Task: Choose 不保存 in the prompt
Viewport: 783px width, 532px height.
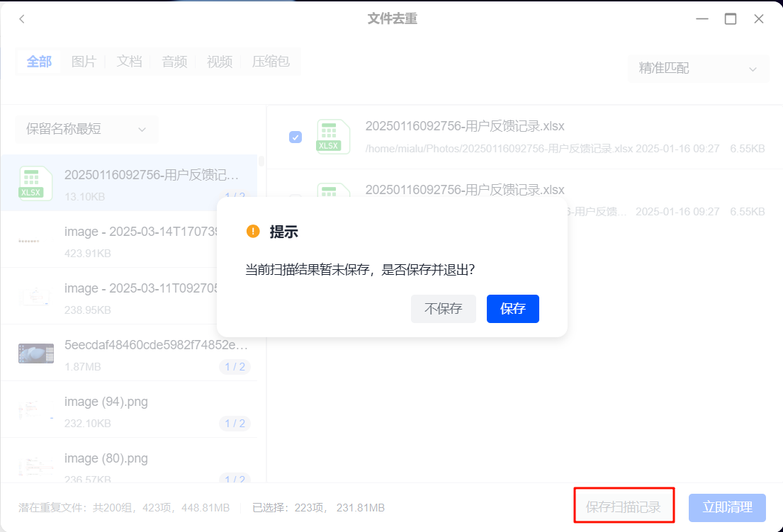Action: coord(443,309)
